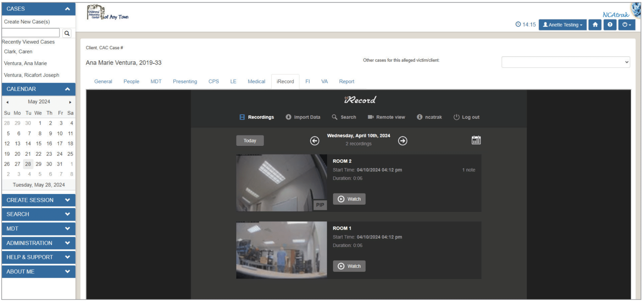Click the Room 1 recording thumbnail
644x302 pixels.
[281, 250]
